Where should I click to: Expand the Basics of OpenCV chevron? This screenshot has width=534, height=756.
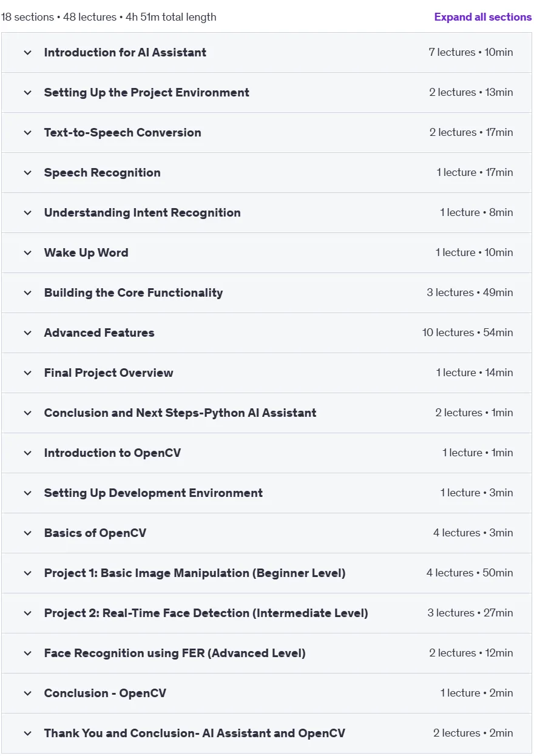[27, 533]
